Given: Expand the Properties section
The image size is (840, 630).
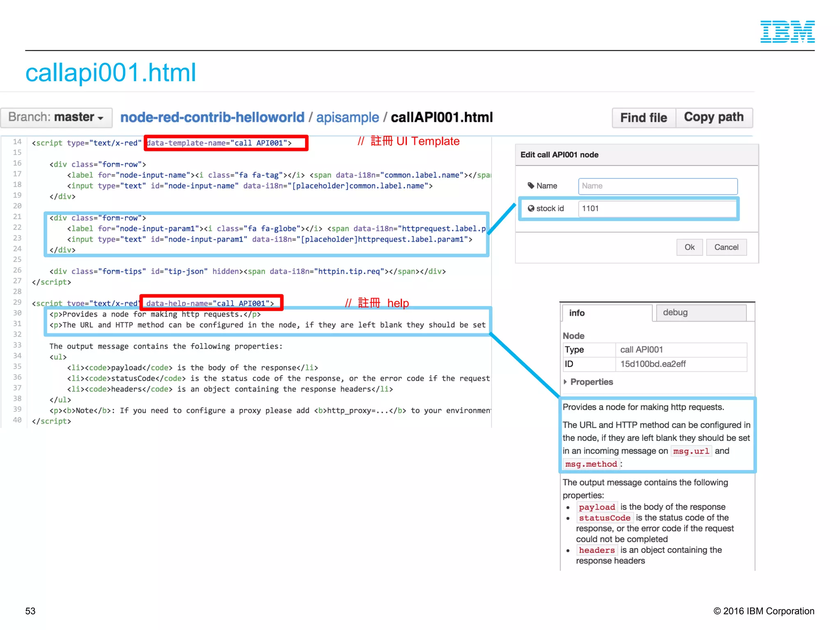Looking at the screenshot, I should (588, 382).
